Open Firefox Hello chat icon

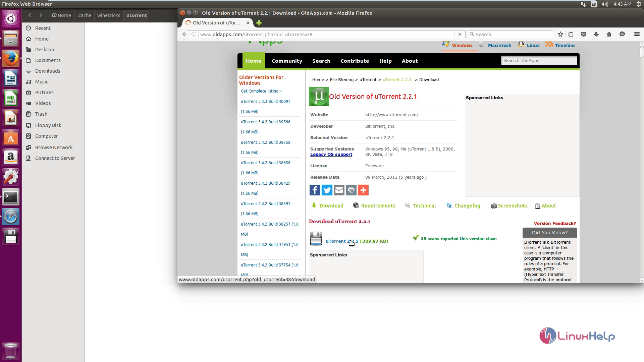(x=622, y=34)
